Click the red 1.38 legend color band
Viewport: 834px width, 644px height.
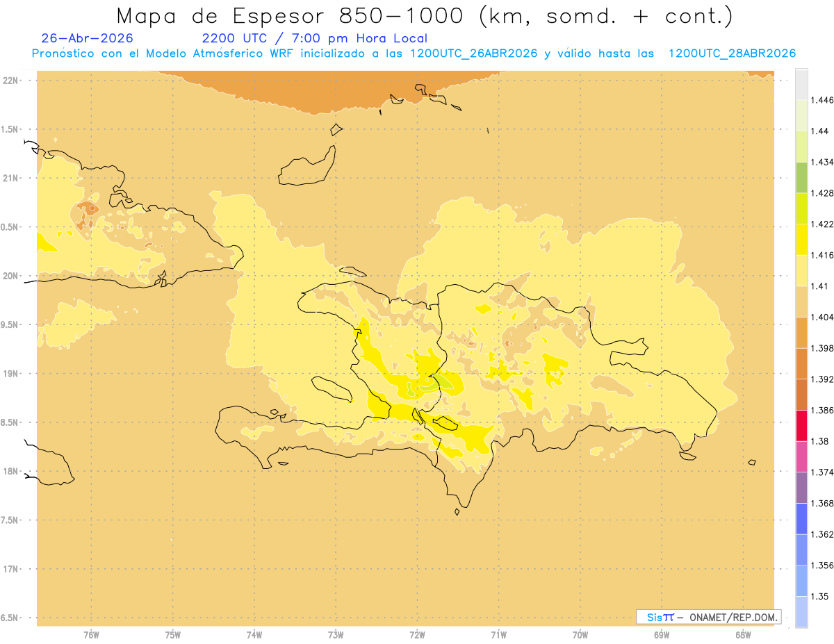pos(801,425)
